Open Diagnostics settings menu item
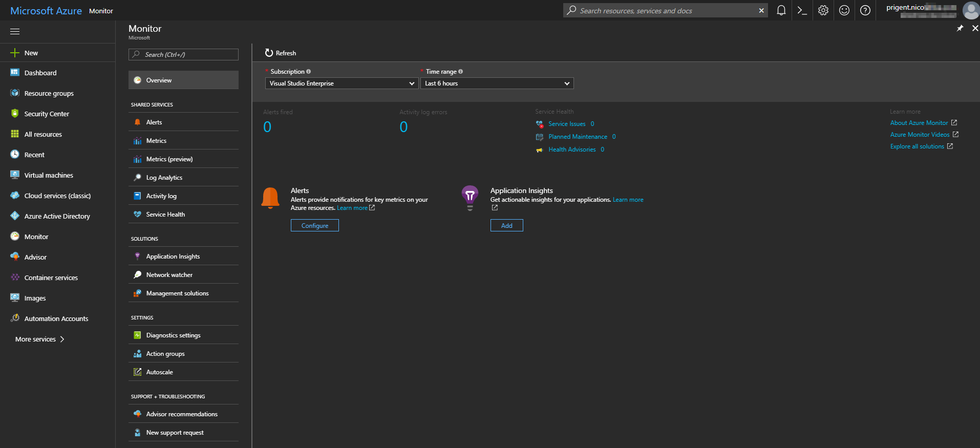The image size is (980, 448). (183, 335)
